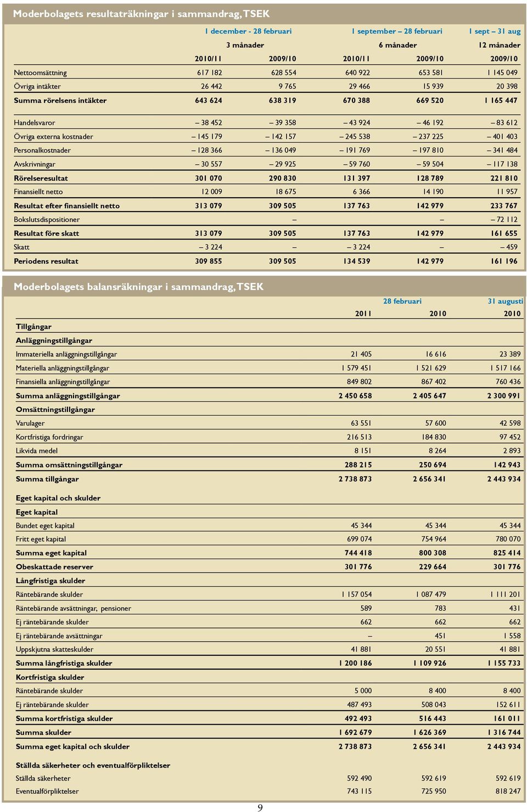Select Periodens resultat value '161 196'
Viewport: 527px width, 812px height.
[x=504, y=261]
